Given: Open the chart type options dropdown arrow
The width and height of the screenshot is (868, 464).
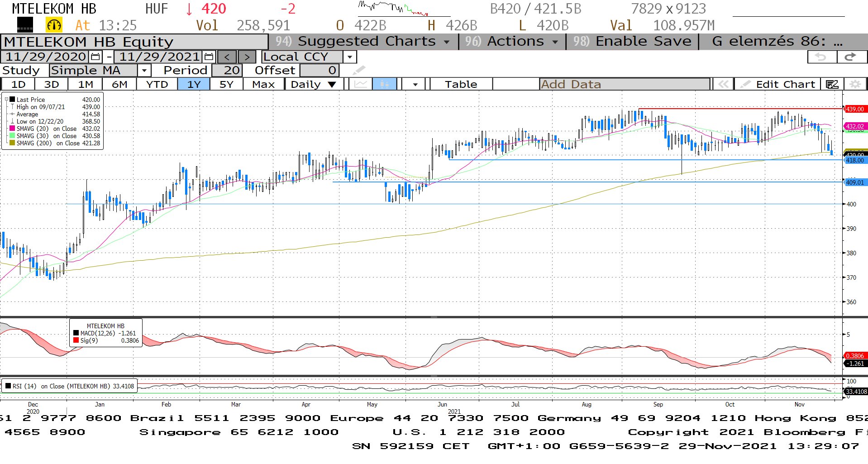Looking at the screenshot, I should click(x=415, y=84).
